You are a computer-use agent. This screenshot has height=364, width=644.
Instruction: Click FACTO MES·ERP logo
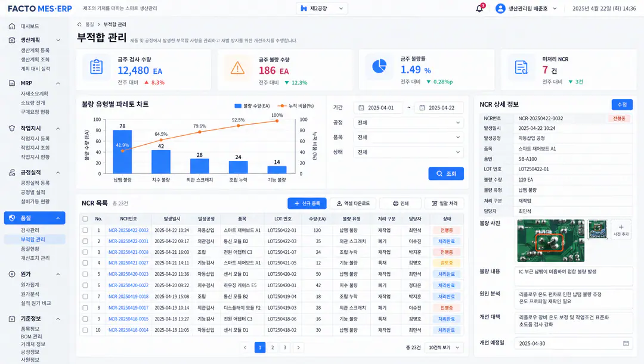click(x=40, y=8)
